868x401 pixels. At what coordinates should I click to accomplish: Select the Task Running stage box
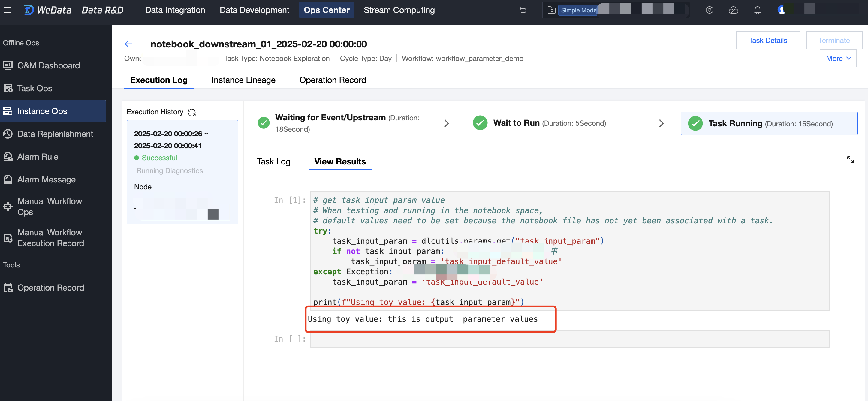point(769,123)
